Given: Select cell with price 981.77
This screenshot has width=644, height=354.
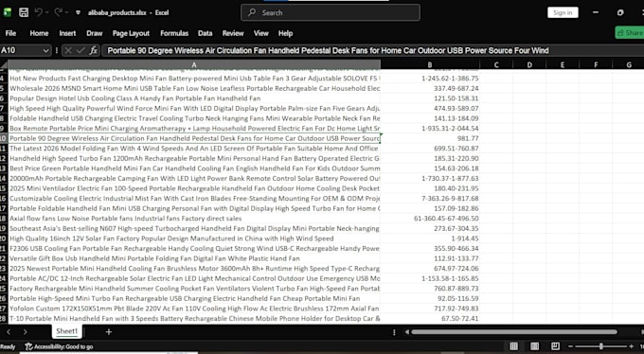Looking at the screenshot, I should coord(430,138).
